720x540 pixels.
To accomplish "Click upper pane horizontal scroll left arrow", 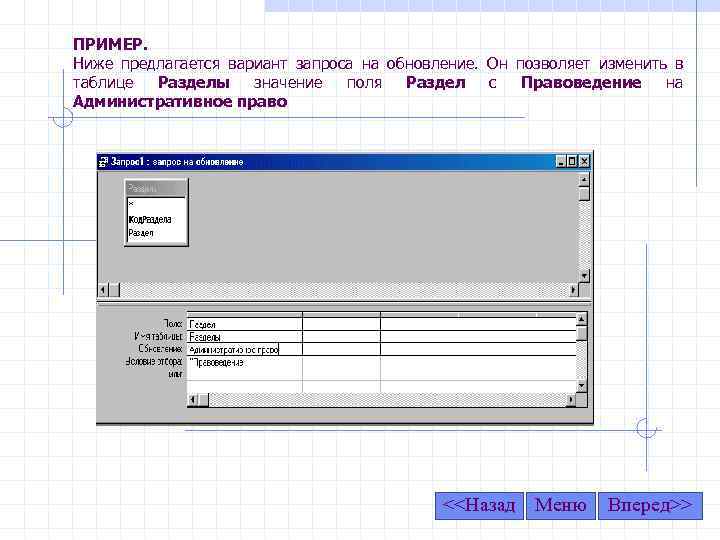I will 103,290.
